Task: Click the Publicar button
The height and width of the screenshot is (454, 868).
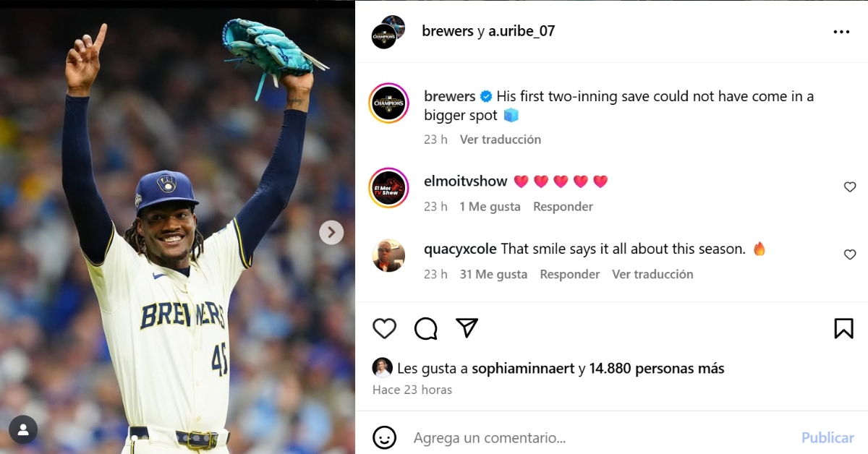Action: (x=827, y=438)
